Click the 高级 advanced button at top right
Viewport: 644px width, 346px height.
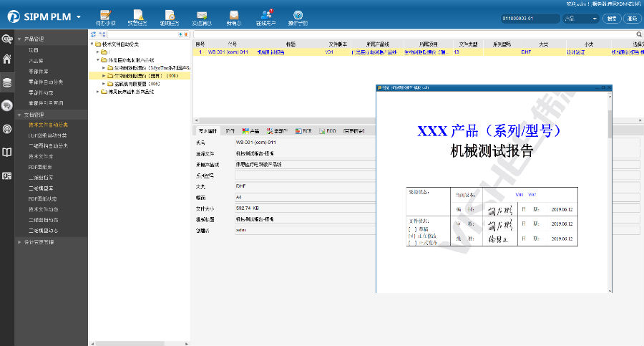[x=632, y=18]
